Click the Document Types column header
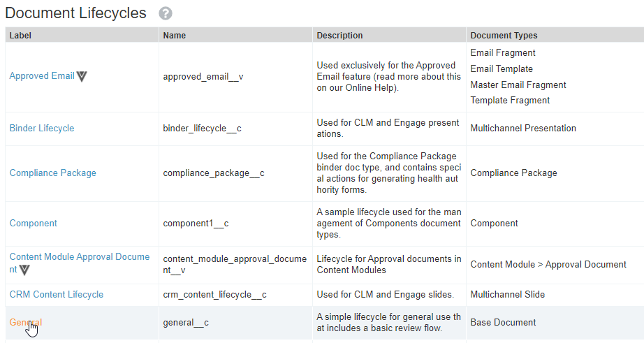The image size is (644, 343). 504,36
